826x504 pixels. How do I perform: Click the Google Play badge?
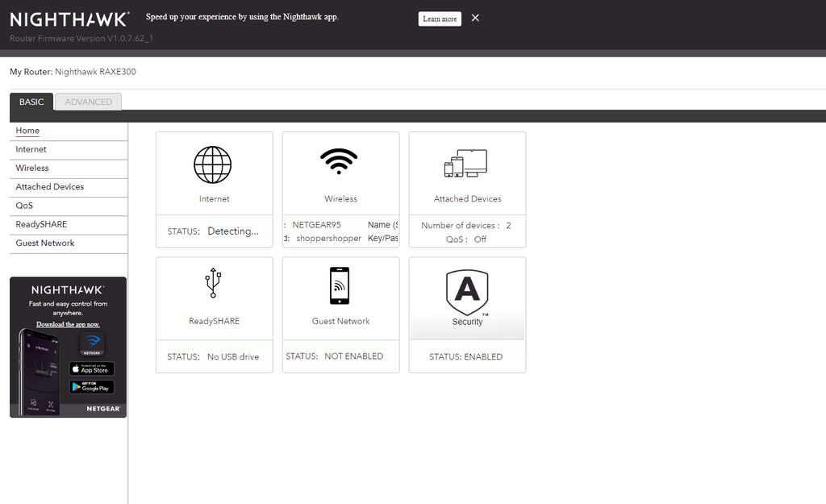click(92, 387)
